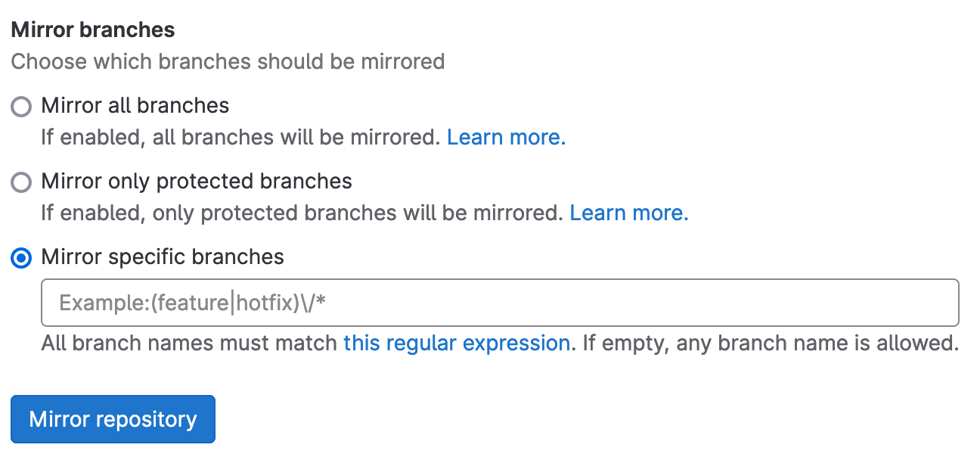The height and width of the screenshot is (454, 980).
Task: Click the branch mirroring description text
Action: click(227, 61)
